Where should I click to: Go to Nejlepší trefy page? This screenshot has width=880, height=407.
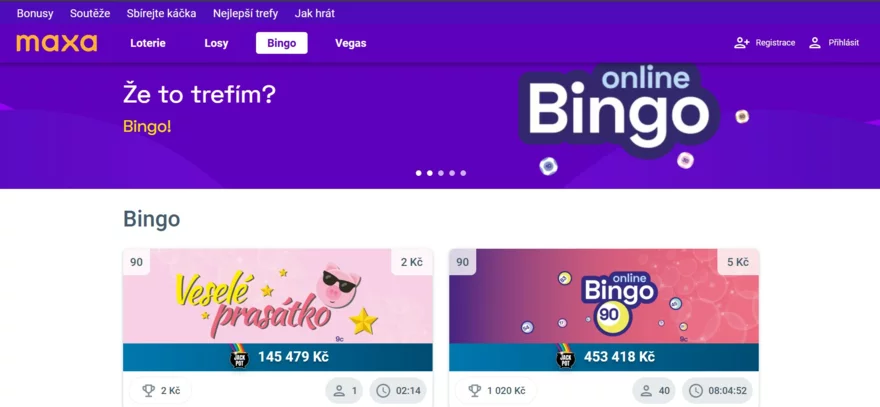(245, 13)
